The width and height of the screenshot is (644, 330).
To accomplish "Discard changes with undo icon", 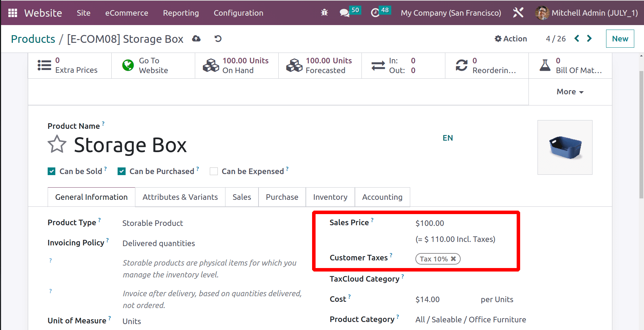I will tap(218, 39).
